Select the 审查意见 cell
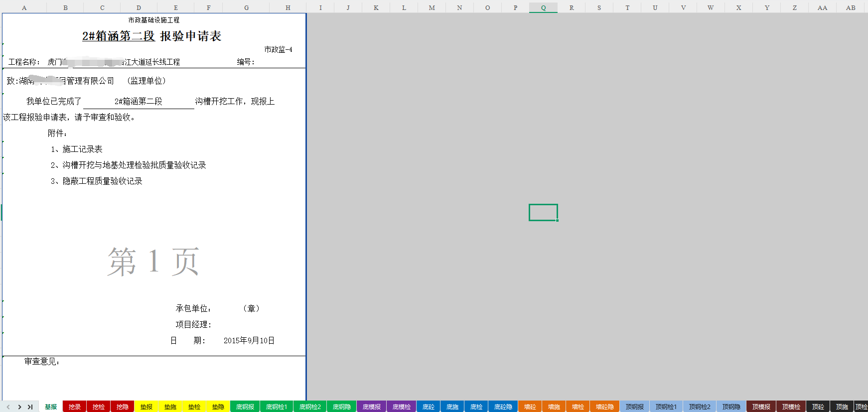This screenshot has width=868, height=412. [42, 362]
